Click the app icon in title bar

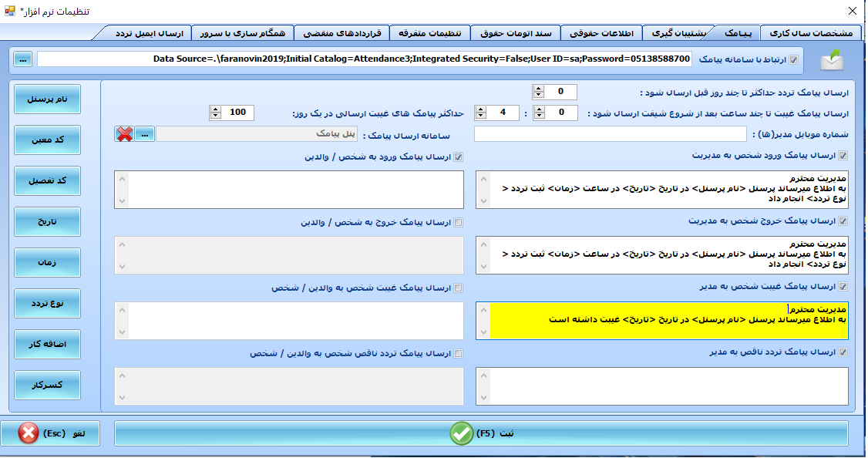click(10, 11)
